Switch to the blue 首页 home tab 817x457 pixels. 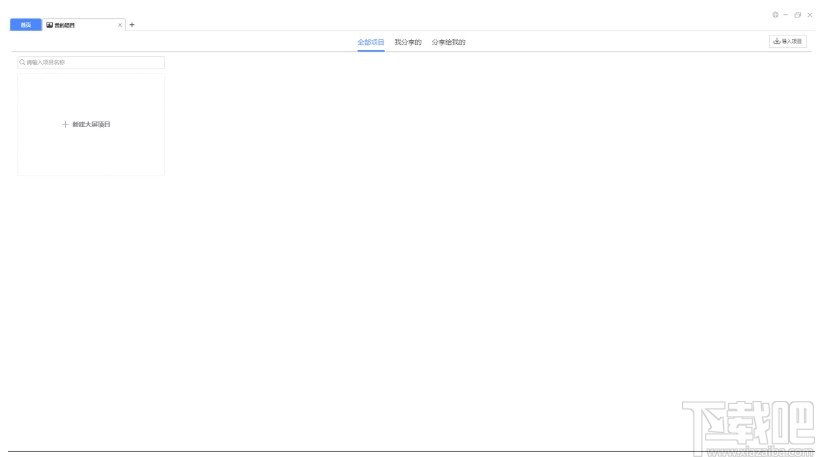pos(26,24)
